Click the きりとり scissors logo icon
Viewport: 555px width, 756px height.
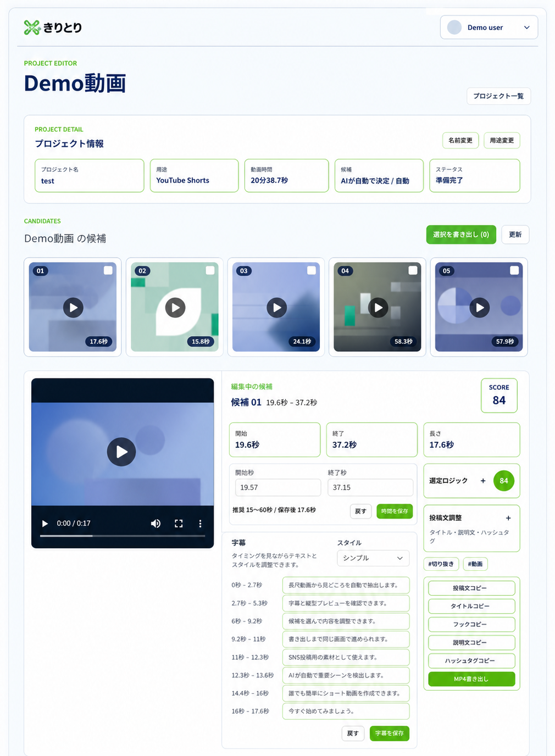coord(32,27)
